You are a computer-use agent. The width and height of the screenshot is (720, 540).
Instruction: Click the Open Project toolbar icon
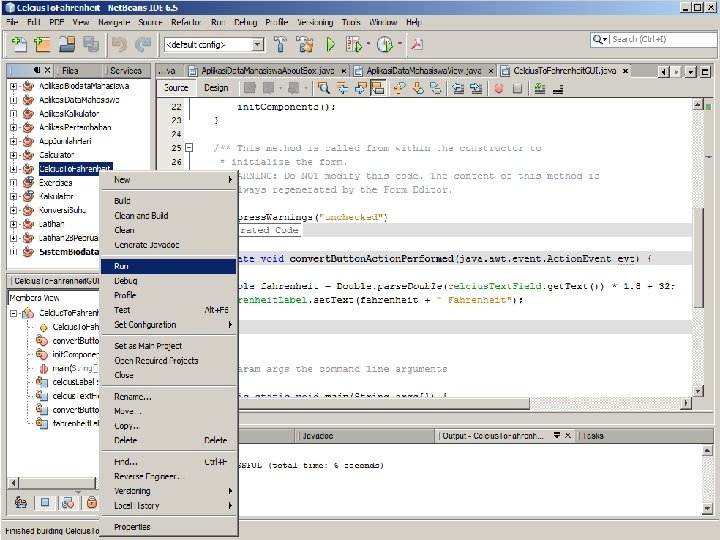[x=67, y=45]
